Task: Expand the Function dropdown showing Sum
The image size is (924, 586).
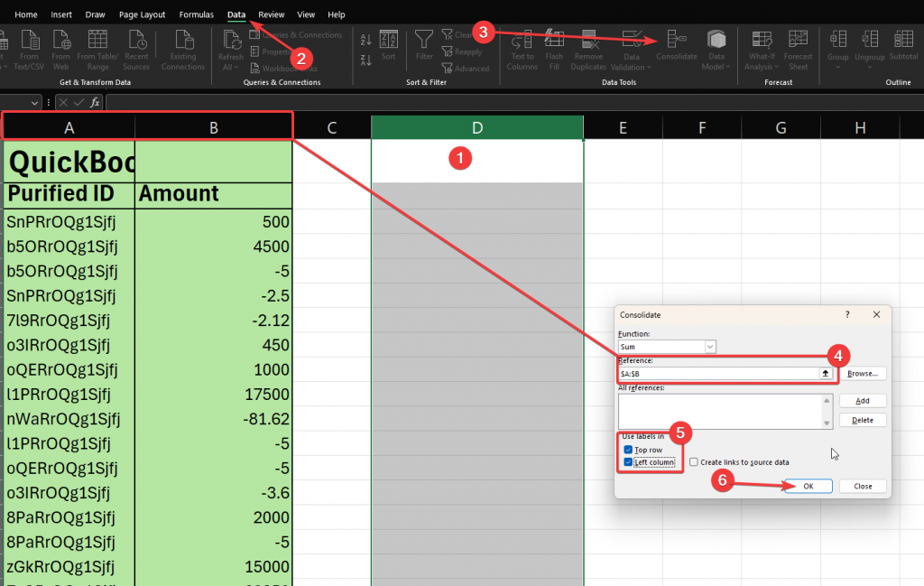Action: click(x=710, y=347)
